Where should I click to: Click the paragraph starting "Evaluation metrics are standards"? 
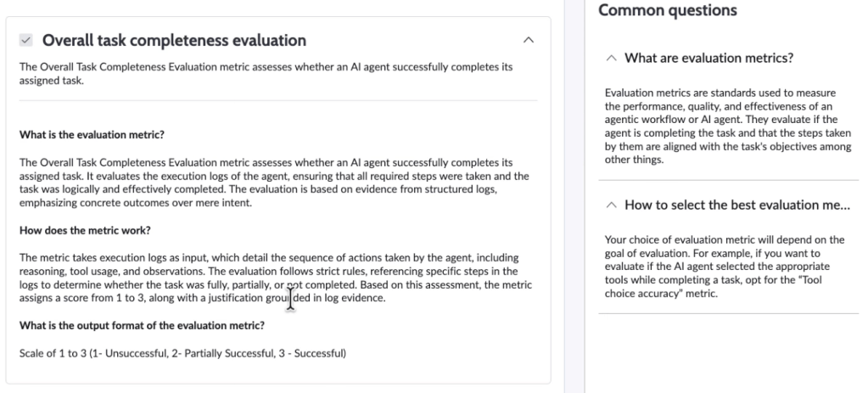point(727,126)
